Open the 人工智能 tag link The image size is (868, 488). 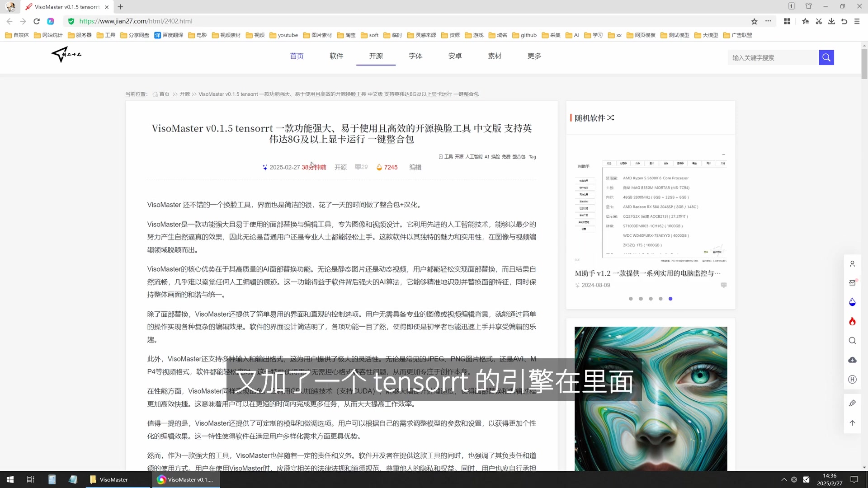(474, 156)
